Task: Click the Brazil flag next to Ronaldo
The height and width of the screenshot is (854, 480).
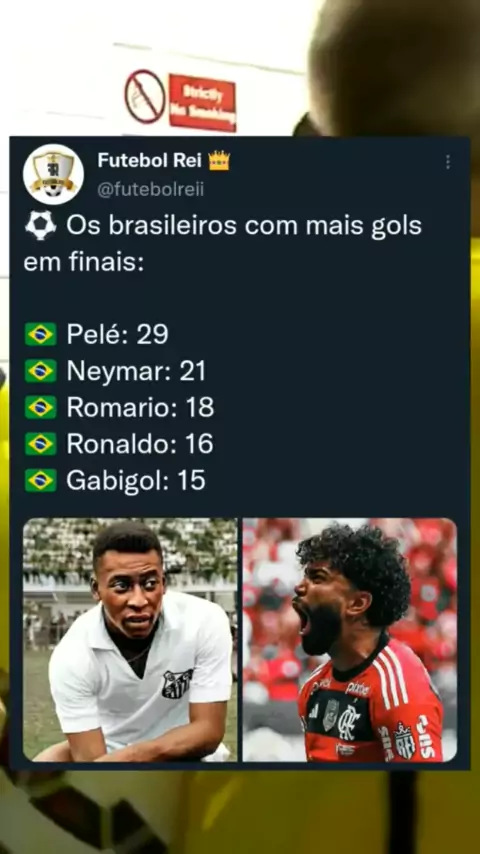Action: 40,444
